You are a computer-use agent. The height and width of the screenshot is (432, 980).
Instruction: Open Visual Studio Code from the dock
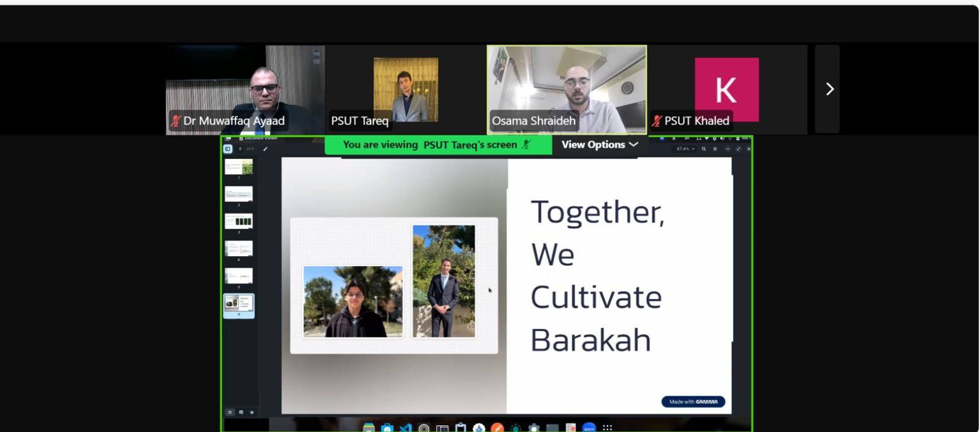pyautogui.click(x=405, y=428)
